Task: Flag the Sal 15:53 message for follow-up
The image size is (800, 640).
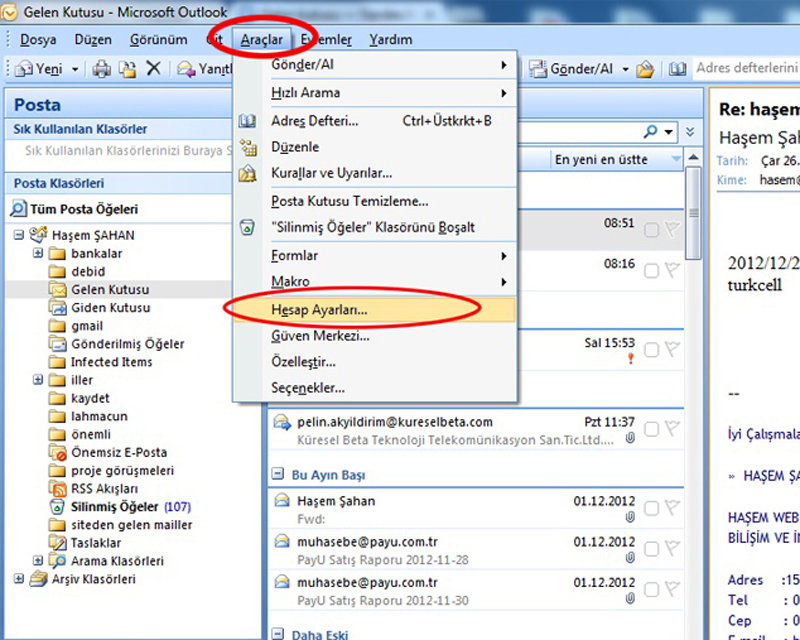Action: pyautogui.click(x=672, y=350)
